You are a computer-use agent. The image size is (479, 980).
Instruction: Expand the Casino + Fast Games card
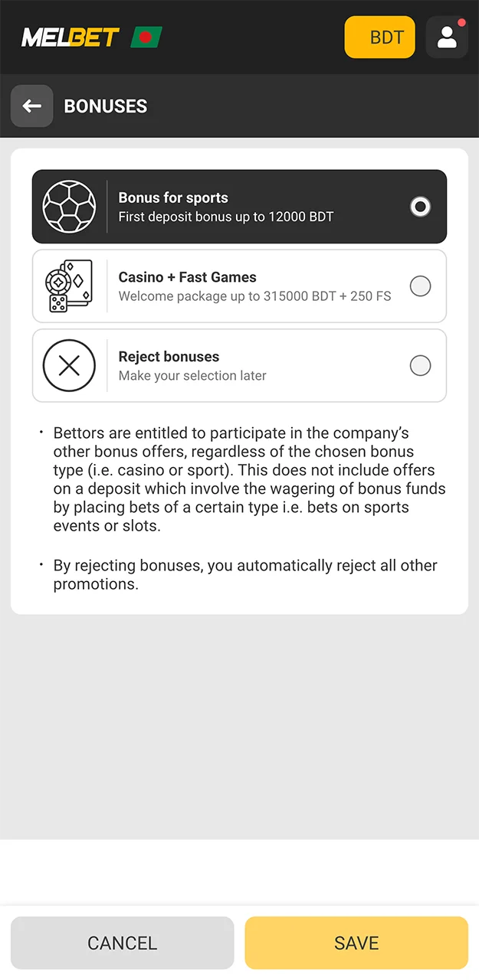(x=239, y=286)
